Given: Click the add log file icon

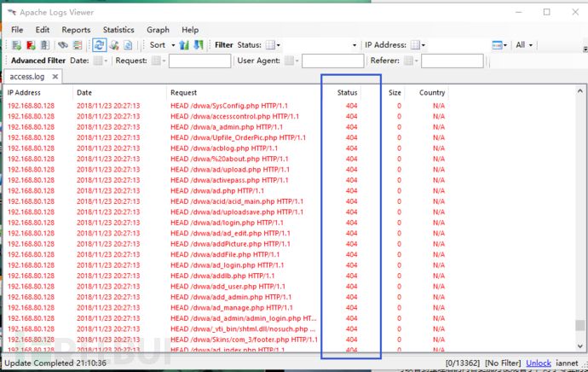Looking at the screenshot, I should click(x=17, y=45).
